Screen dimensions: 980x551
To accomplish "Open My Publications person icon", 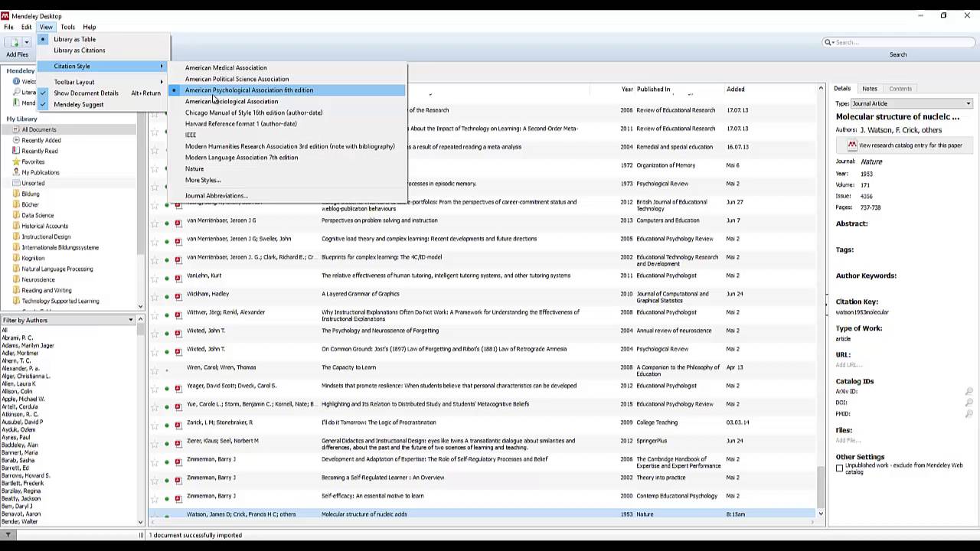I will point(16,173).
